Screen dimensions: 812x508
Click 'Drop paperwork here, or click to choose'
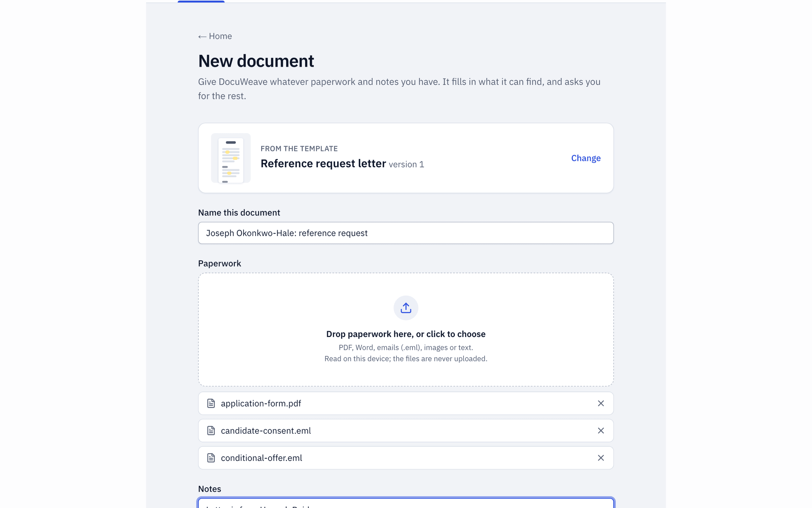406,334
